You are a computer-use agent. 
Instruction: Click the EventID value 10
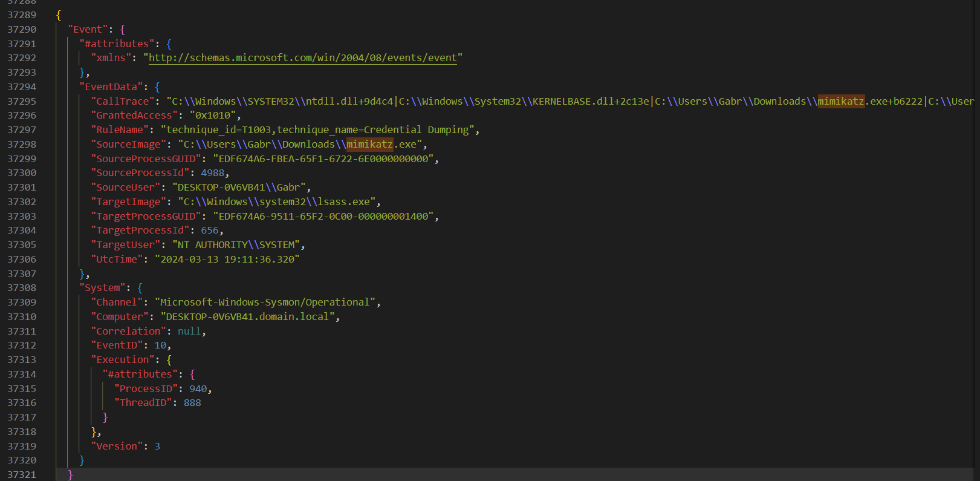click(x=160, y=345)
